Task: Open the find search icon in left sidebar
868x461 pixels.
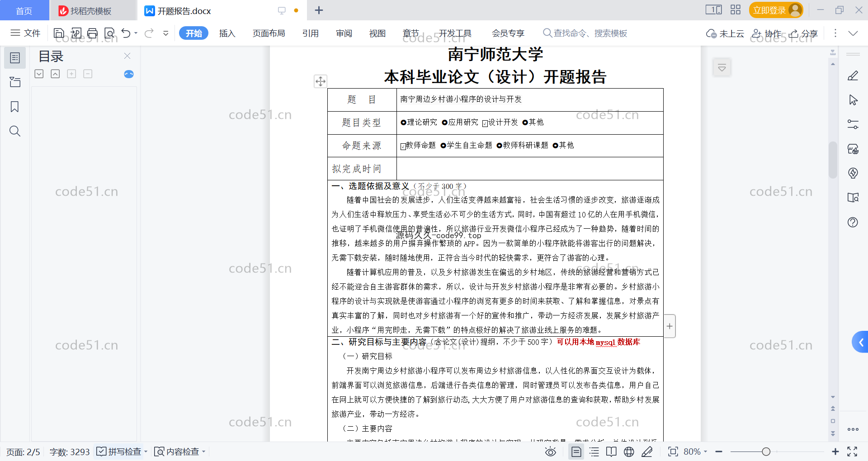Action: tap(15, 131)
